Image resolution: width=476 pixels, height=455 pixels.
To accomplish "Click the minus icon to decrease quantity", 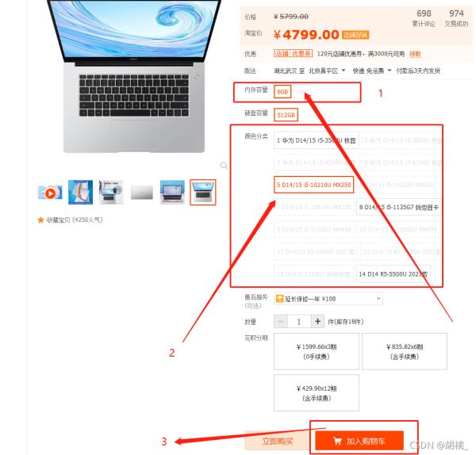I will click(x=281, y=321).
